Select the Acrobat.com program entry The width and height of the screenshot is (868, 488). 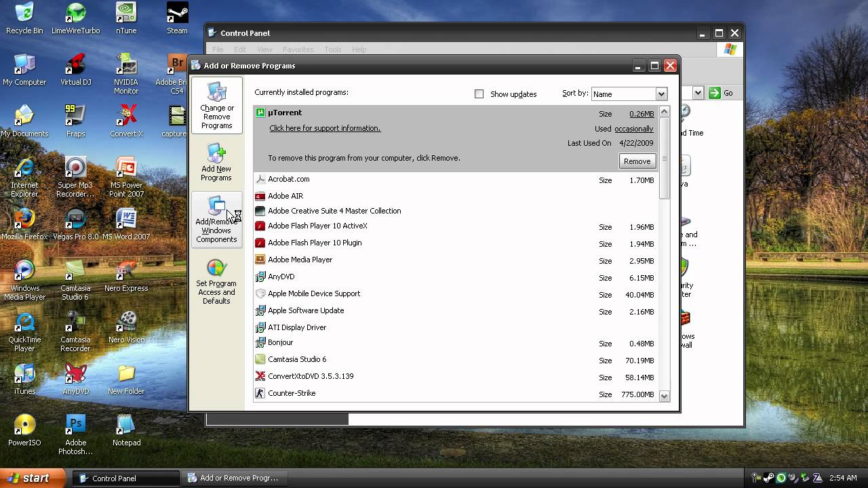[x=455, y=180]
